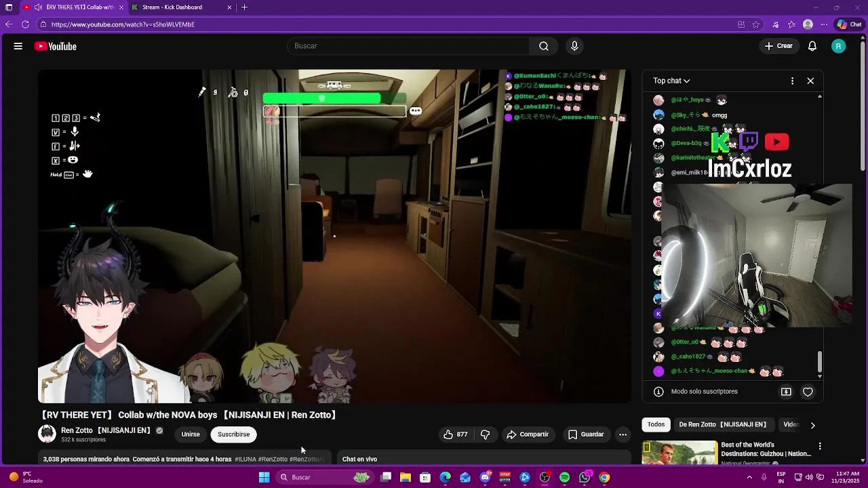The width and height of the screenshot is (868, 488).
Task: Open the weather widget showing Soleado
Action: click(x=26, y=477)
